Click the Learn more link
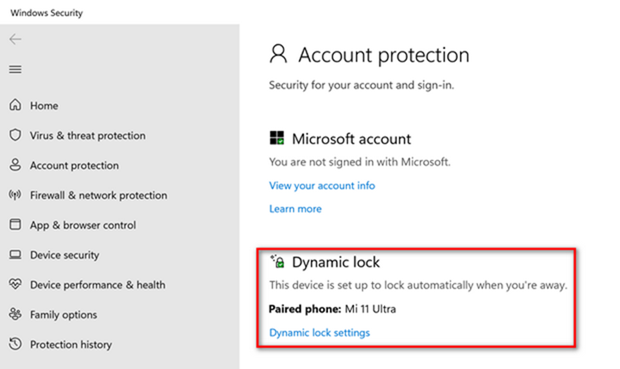This screenshot has width=620, height=369. pyautogui.click(x=295, y=209)
